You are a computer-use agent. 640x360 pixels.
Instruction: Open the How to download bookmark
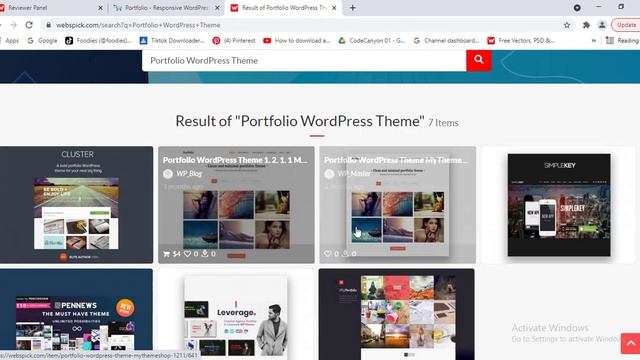click(x=297, y=40)
